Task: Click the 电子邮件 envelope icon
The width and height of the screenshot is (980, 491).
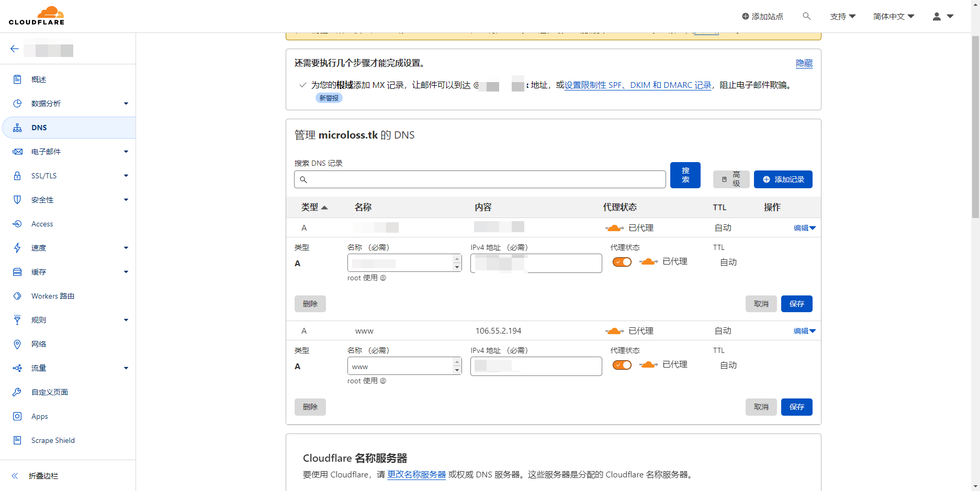Action: pos(17,152)
